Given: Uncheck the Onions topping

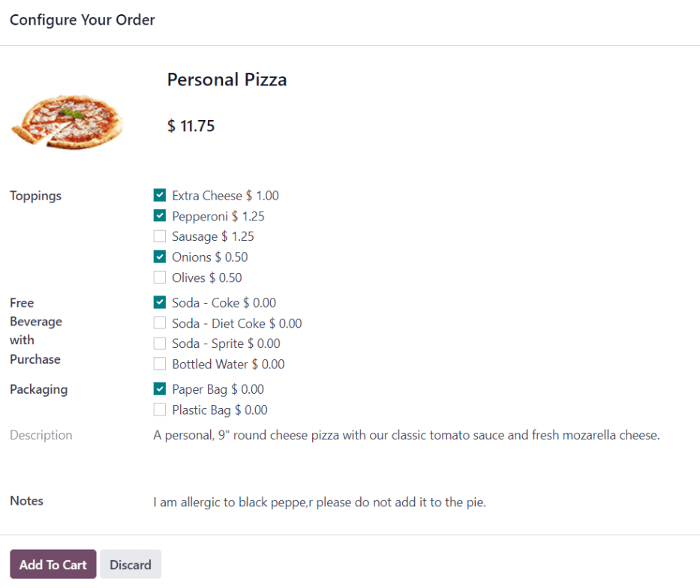Looking at the screenshot, I should [159, 256].
